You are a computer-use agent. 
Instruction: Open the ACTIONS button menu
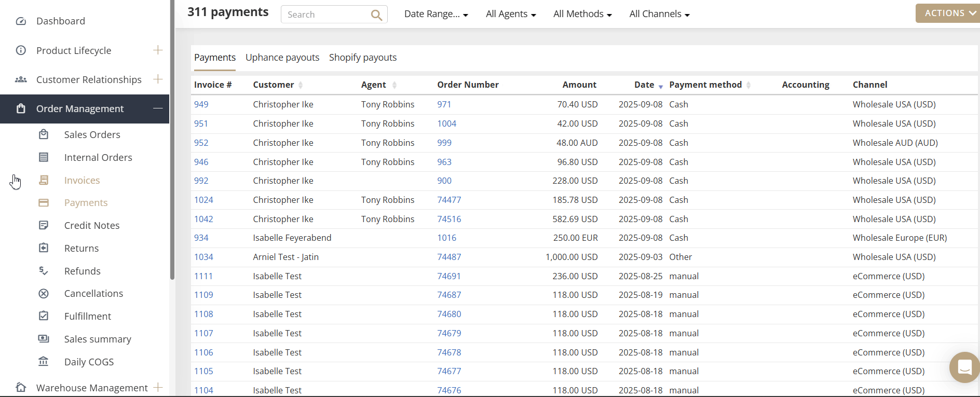coord(948,13)
